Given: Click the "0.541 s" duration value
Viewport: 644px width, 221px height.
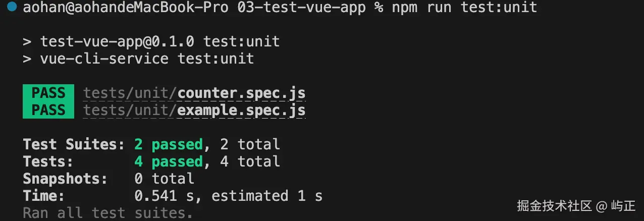Looking at the screenshot, I should (x=168, y=195).
